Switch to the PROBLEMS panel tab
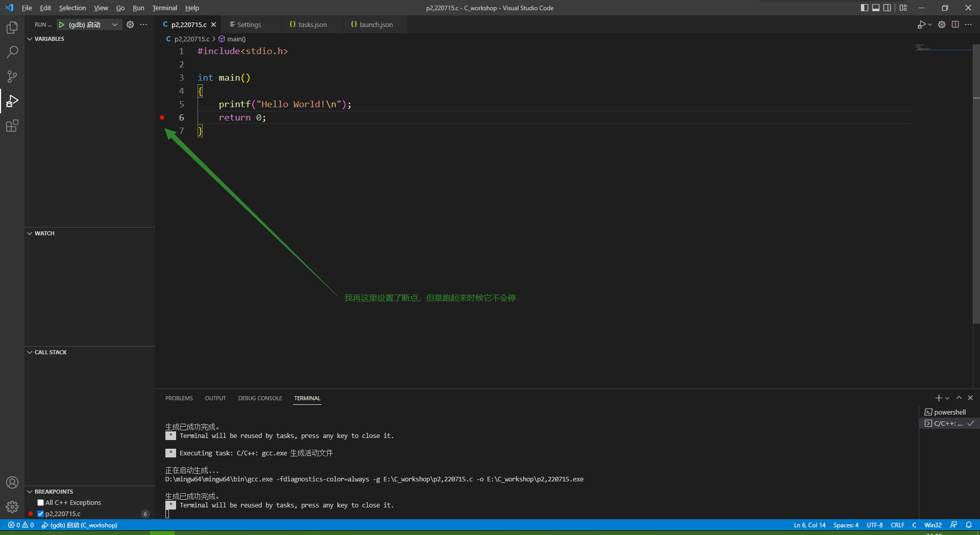The width and height of the screenshot is (980, 535). (x=179, y=398)
